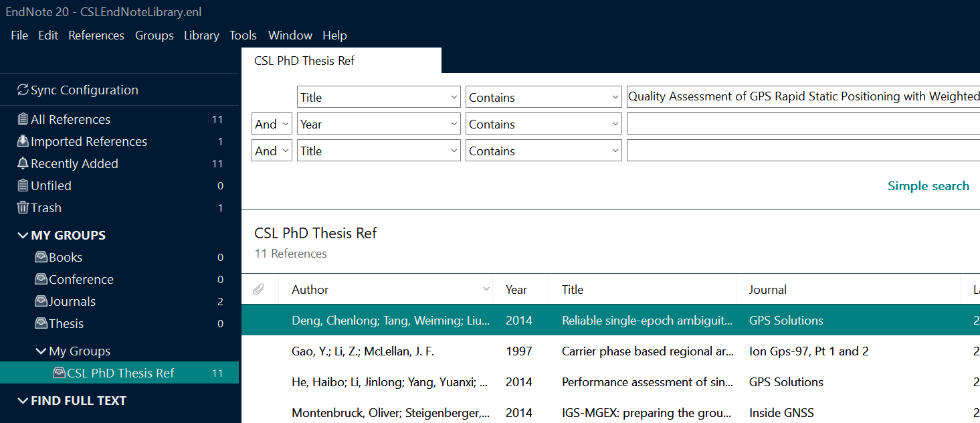Open third row's Contains operator dropdown
Viewport: 980px width, 423px height.
click(x=544, y=151)
